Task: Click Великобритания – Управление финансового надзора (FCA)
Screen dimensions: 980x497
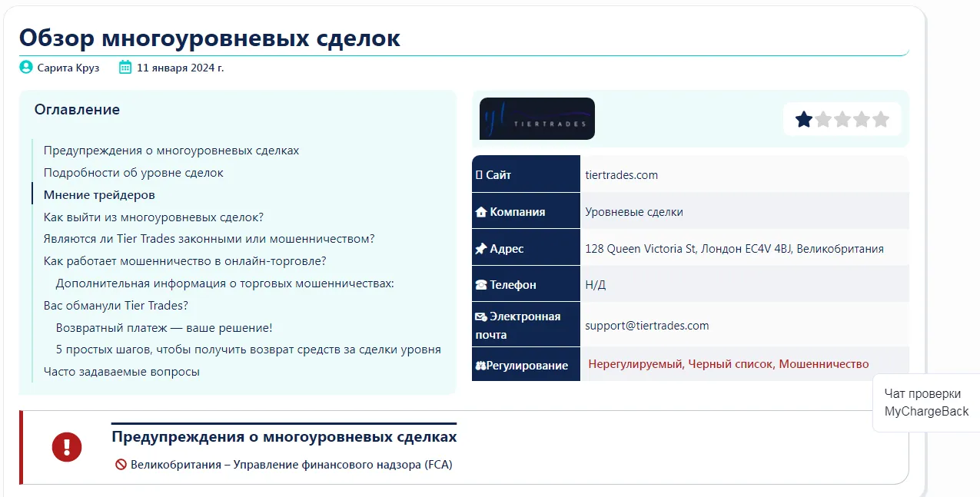Action: click(291, 465)
